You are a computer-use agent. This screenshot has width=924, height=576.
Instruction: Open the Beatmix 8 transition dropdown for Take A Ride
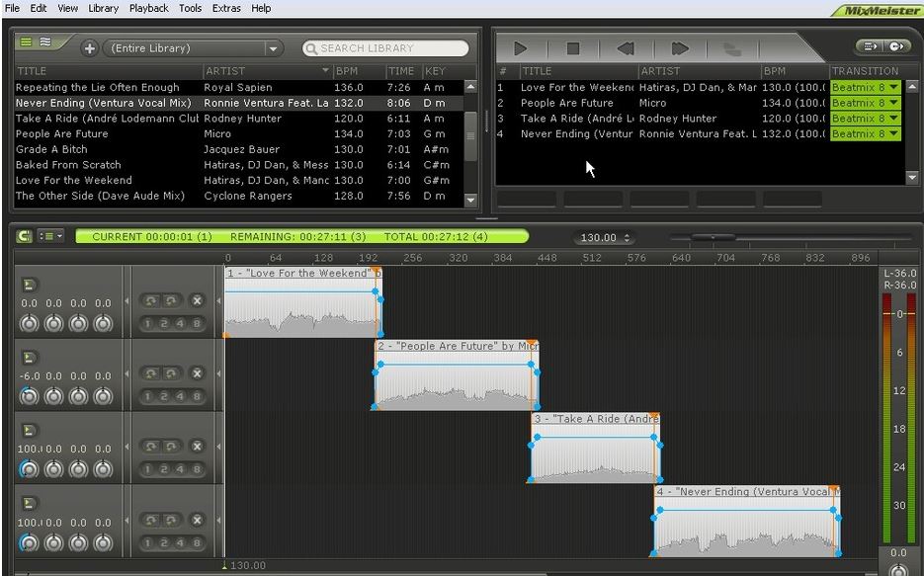tap(865, 119)
